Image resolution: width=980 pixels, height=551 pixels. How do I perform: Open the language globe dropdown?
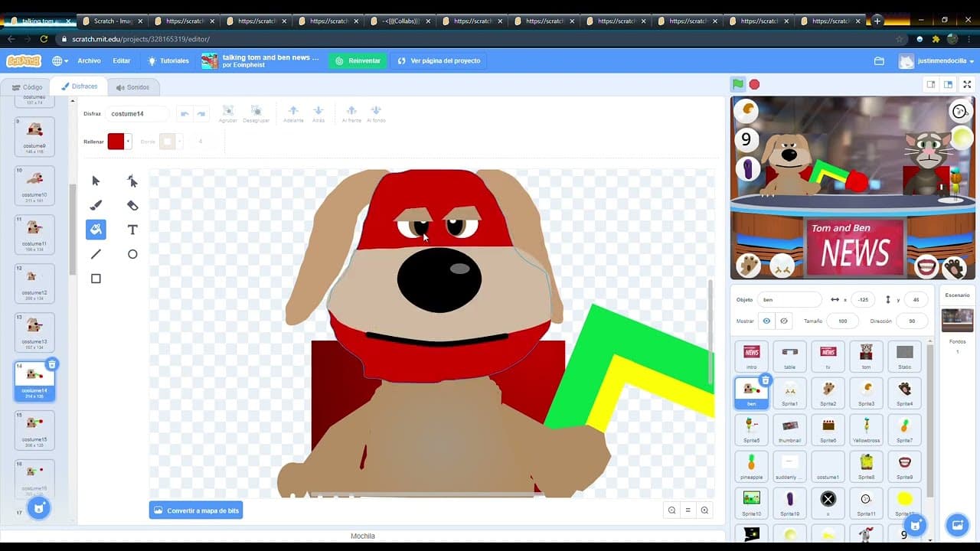pos(60,60)
